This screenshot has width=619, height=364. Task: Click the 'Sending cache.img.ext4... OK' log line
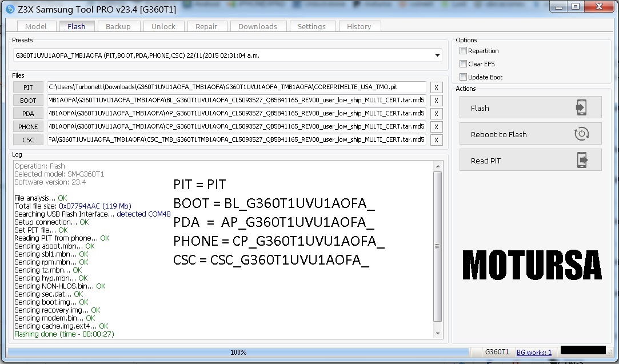click(61, 326)
